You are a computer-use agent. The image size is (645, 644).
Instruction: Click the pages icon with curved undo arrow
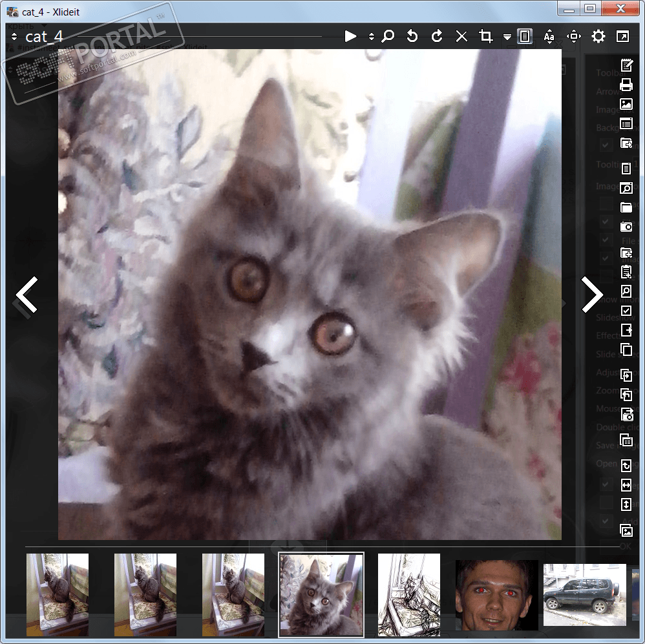(x=626, y=395)
